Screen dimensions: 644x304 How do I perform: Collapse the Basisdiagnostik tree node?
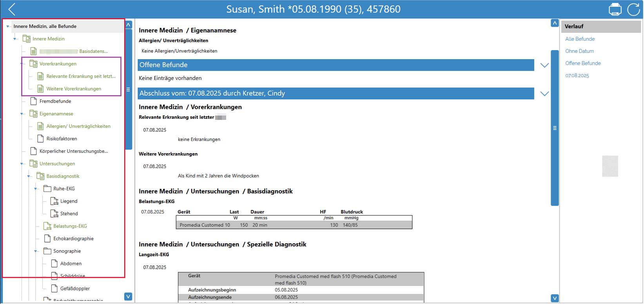pyautogui.click(x=29, y=176)
